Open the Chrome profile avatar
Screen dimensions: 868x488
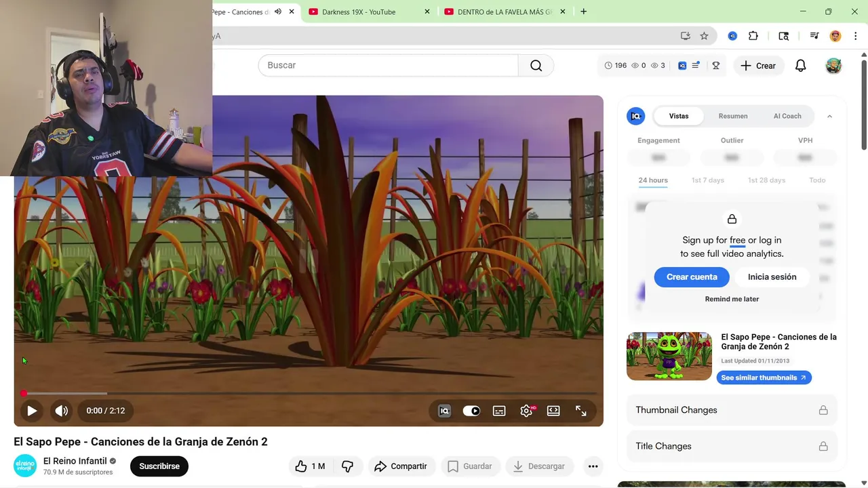pyautogui.click(x=835, y=36)
